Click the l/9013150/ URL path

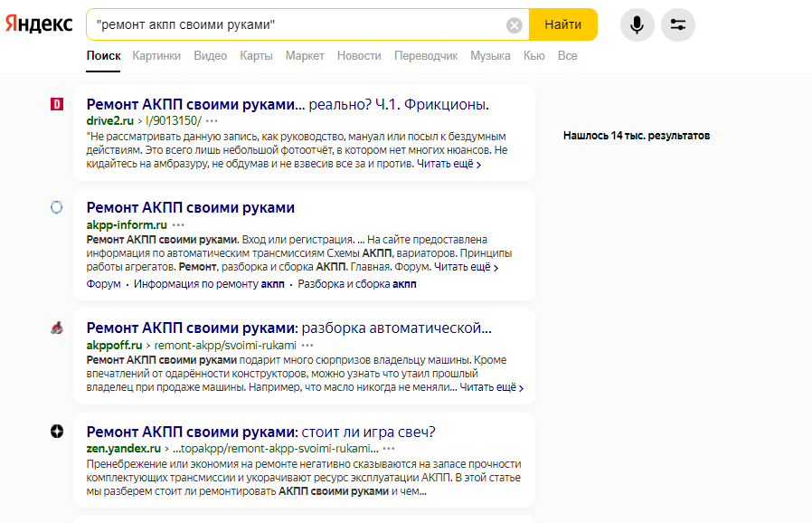174,120
